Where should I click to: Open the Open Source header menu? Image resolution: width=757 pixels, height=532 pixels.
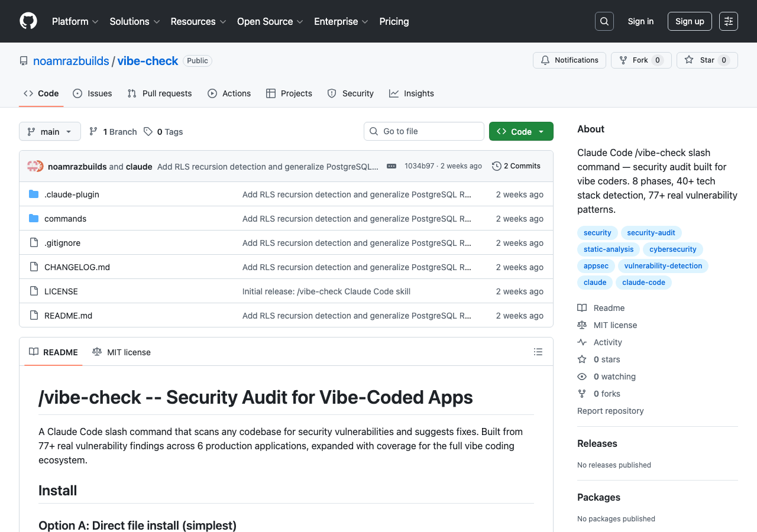click(270, 21)
